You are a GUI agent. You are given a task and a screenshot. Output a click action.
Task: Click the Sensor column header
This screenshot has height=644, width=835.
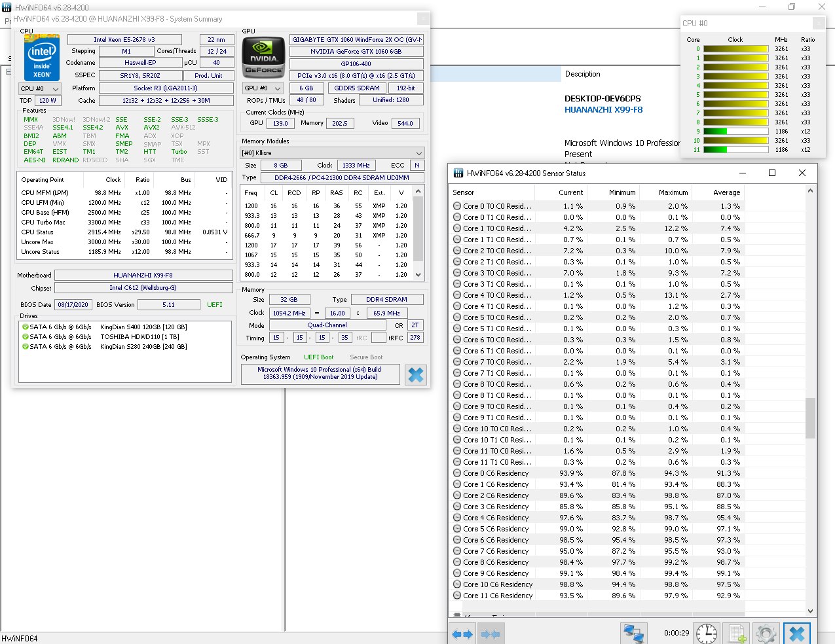coord(492,192)
